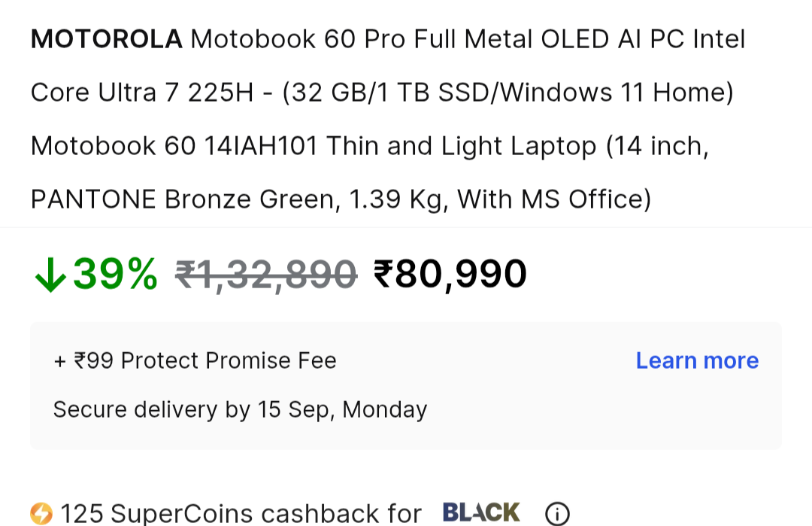812x526 pixels.
Task: Tap the SuperCoins lightning coin icon
Action: tap(41, 514)
